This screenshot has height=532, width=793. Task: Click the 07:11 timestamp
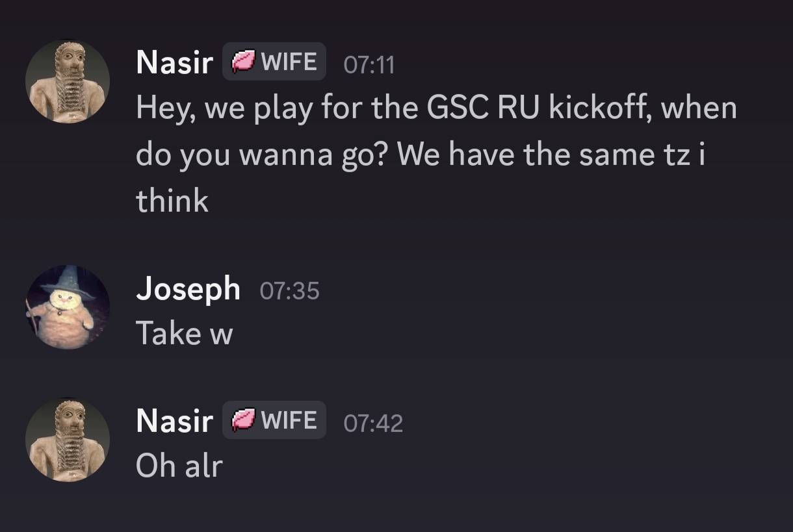coord(369,64)
